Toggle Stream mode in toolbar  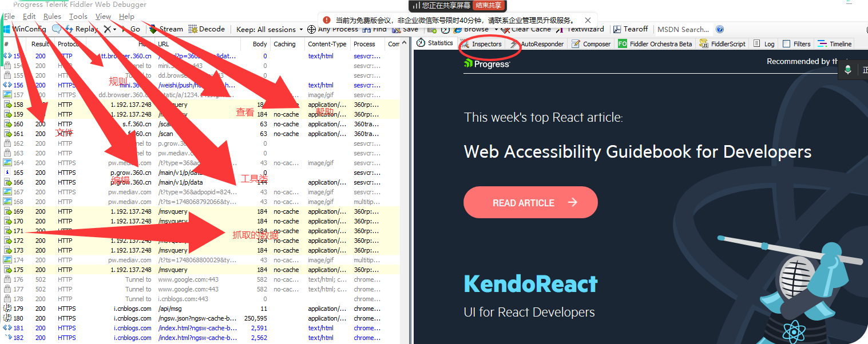click(167, 29)
